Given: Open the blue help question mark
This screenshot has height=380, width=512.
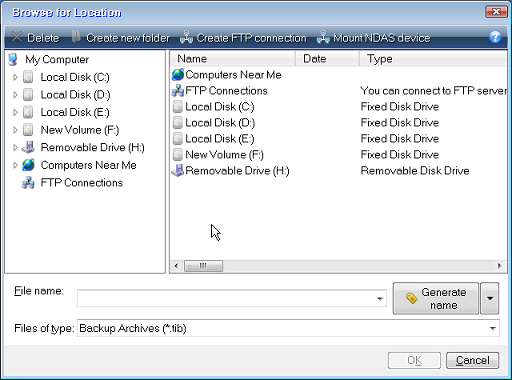Looking at the screenshot, I should coord(495,37).
